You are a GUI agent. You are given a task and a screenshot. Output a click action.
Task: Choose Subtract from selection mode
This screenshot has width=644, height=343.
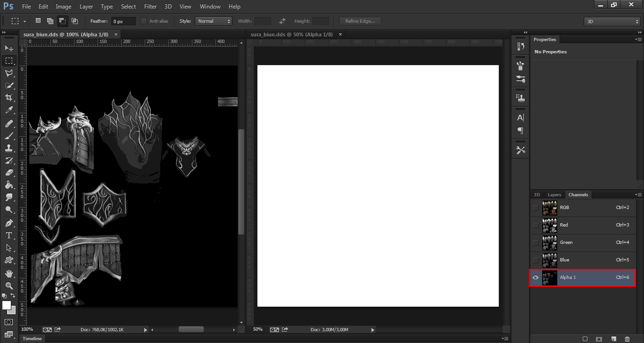[x=62, y=21]
